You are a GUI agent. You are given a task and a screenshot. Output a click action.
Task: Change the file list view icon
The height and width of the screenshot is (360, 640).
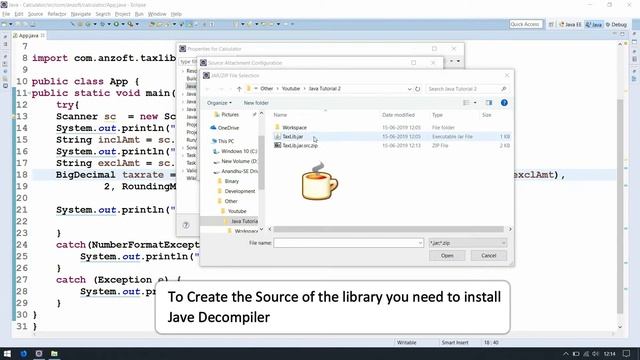(466, 103)
